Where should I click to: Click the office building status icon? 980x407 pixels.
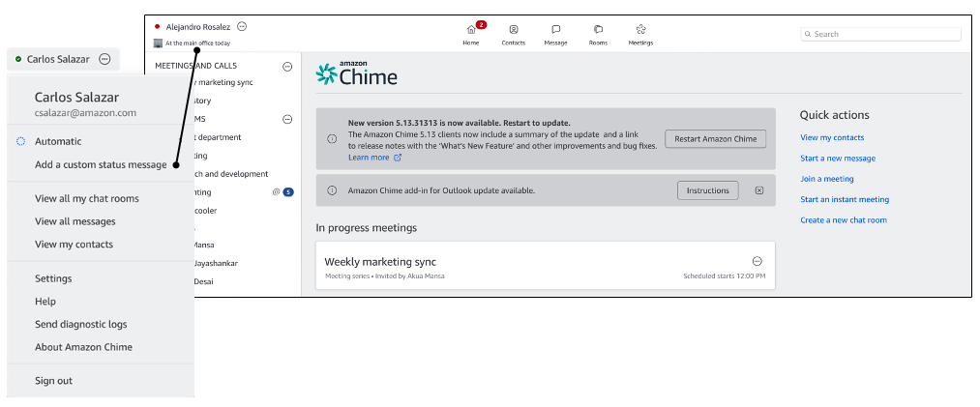coord(158,44)
